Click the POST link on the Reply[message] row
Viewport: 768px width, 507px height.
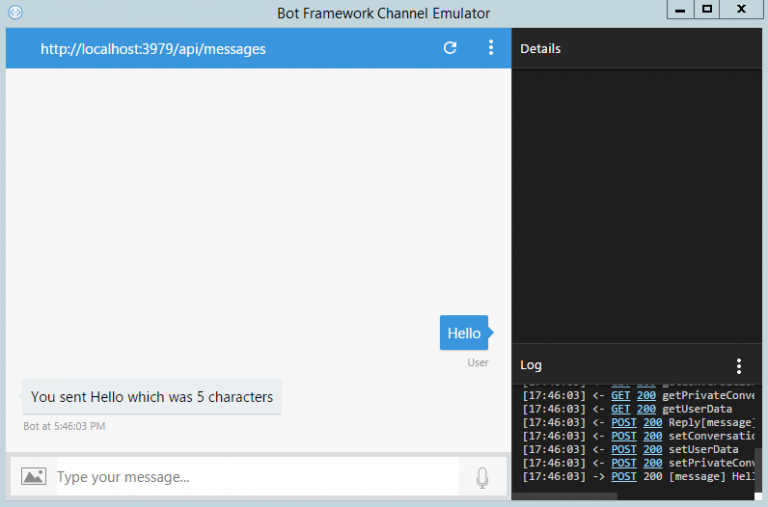(623, 422)
